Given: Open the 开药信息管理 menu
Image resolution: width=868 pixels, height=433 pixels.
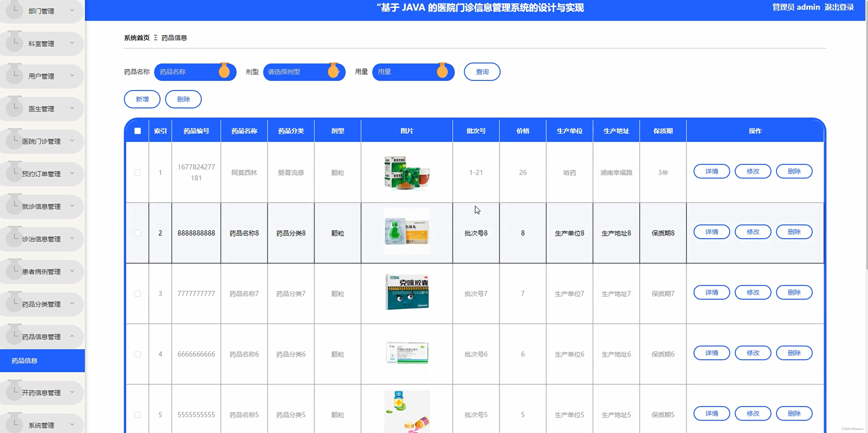Looking at the screenshot, I should tap(41, 393).
